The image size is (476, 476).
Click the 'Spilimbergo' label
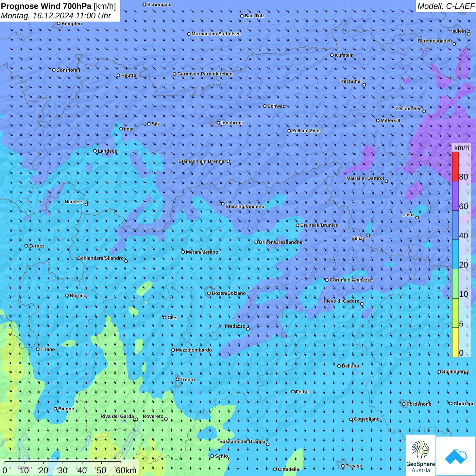456,371
